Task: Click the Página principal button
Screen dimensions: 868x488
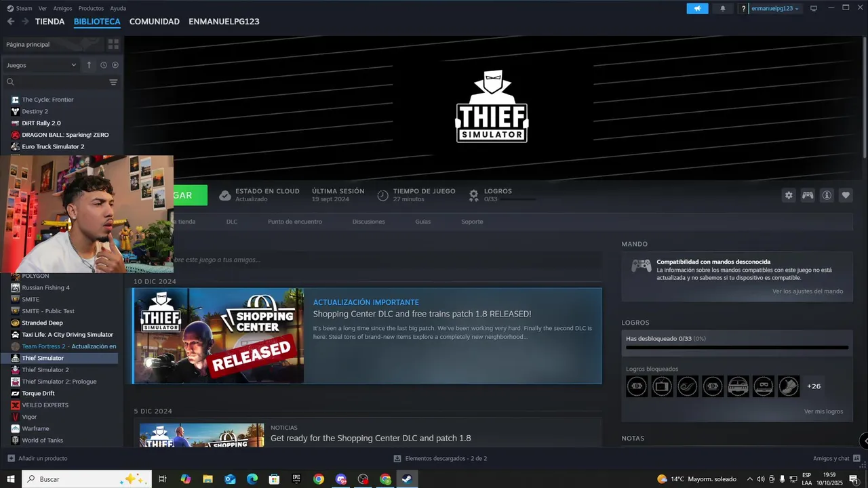Action: tap(53, 44)
